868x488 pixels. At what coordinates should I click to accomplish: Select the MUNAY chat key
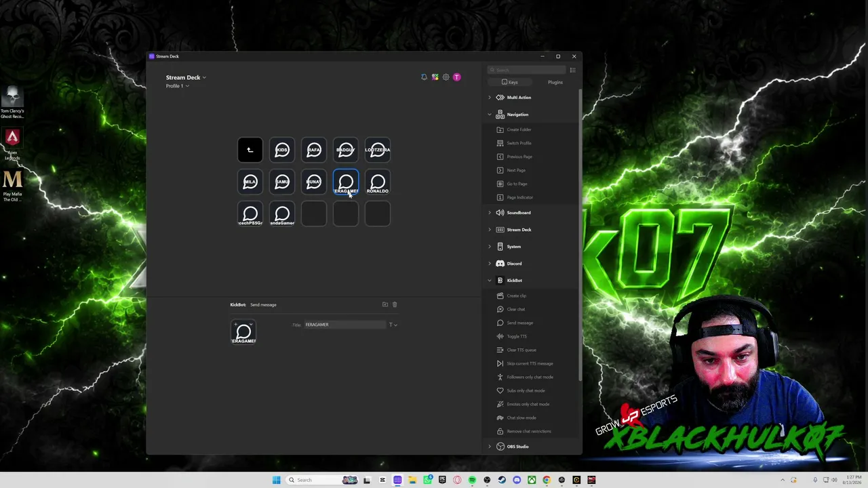pos(314,182)
